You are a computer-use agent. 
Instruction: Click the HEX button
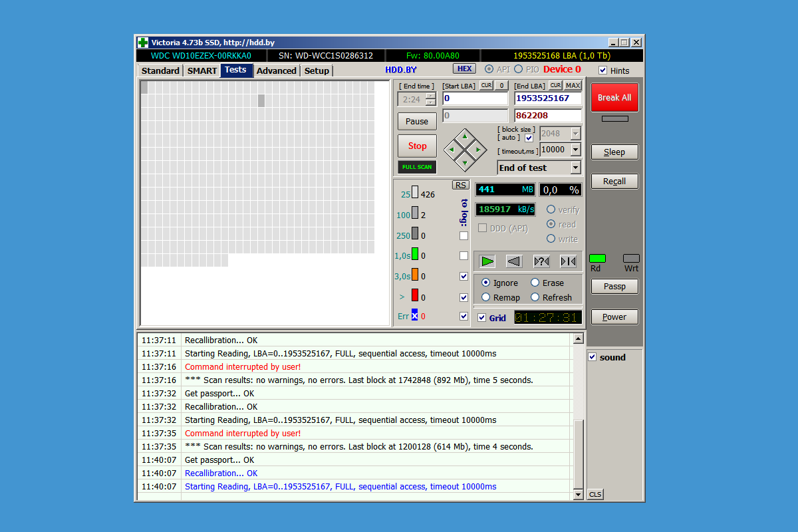[x=464, y=68]
